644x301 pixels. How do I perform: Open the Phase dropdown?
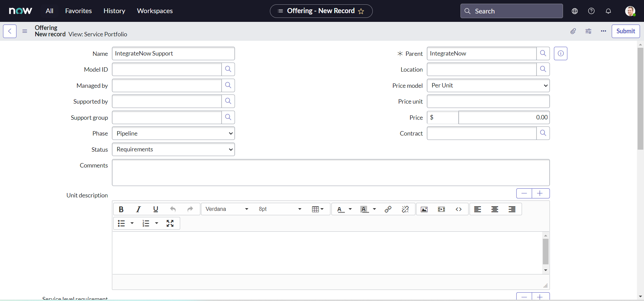click(173, 134)
